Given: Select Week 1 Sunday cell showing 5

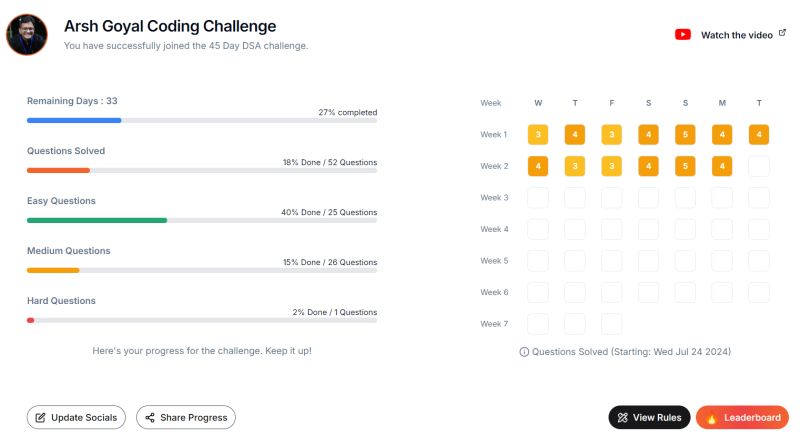Looking at the screenshot, I should [685, 135].
